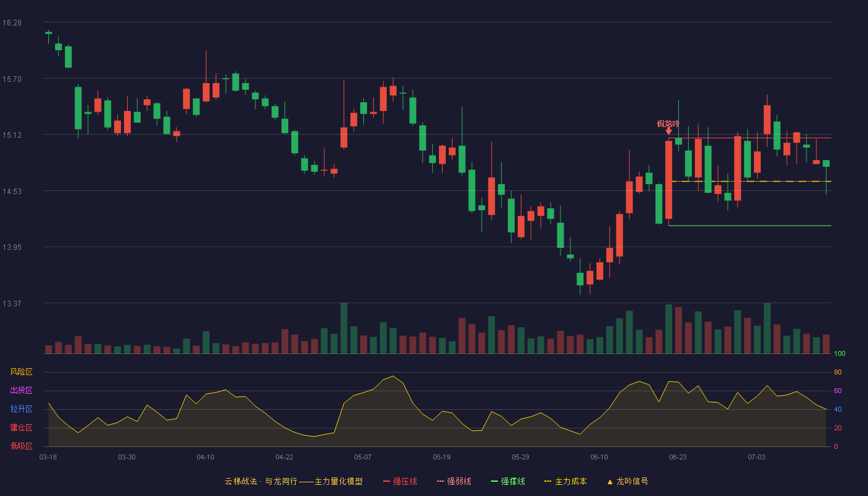Image resolution: width=868 pixels, height=496 pixels.
Task: Click the green support line below 假龙吟
Action: 750,226
